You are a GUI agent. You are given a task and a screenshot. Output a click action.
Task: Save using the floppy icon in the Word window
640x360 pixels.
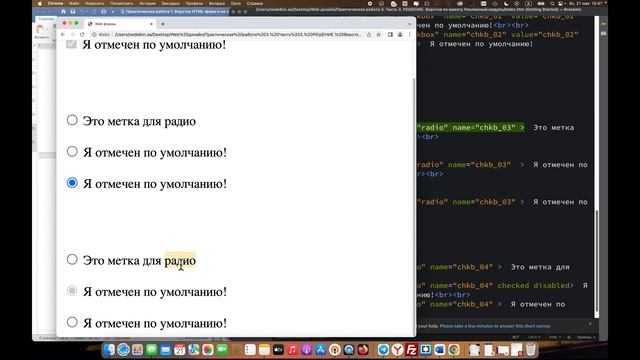click(x=73, y=12)
